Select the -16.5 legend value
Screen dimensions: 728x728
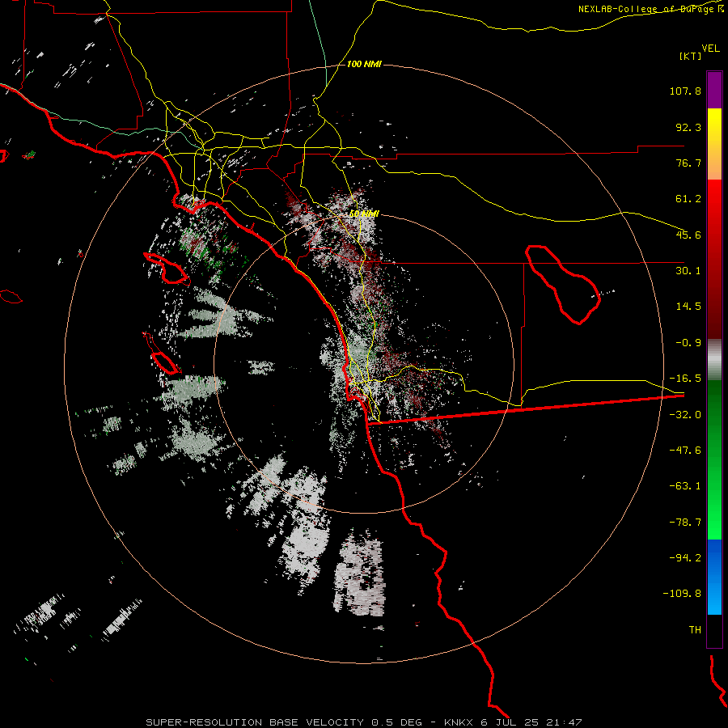pyautogui.click(x=685, y=379)
